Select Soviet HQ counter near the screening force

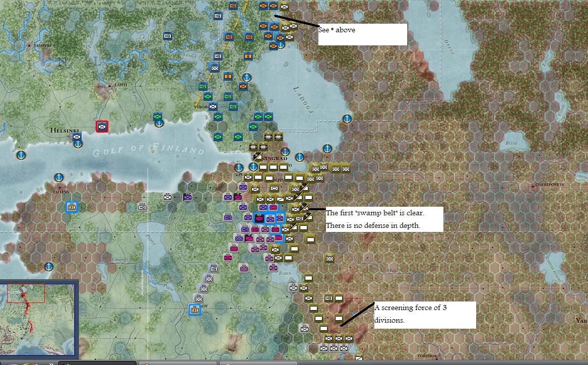(329, 298)
